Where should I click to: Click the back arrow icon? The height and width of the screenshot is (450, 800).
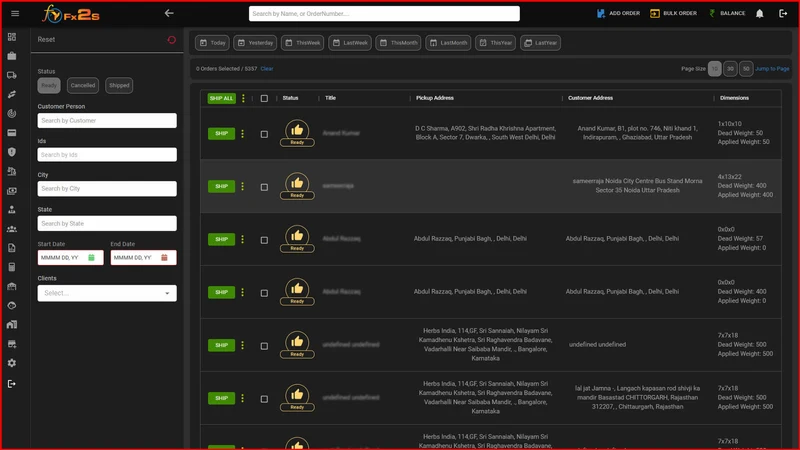click(x=169, y=13)
